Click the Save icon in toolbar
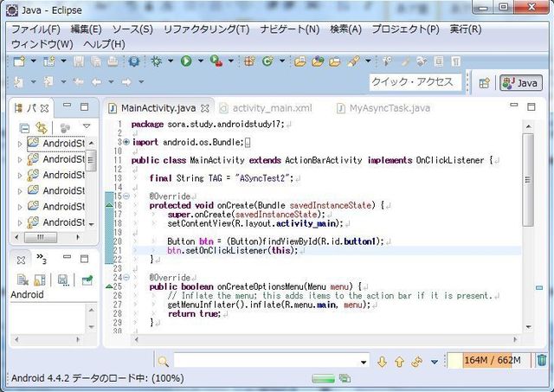The width and height of the screenshot is (554, 392). point(79,61)
